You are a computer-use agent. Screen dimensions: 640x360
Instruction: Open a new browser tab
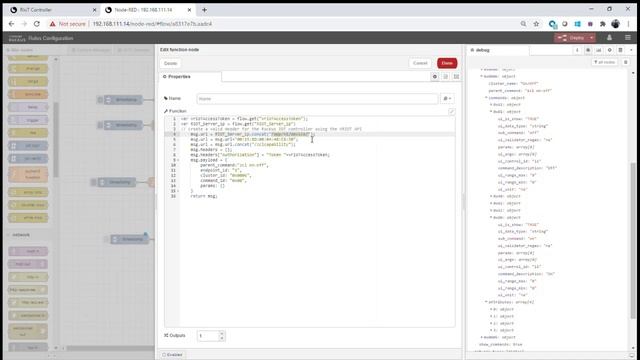(x=204, y=10)
